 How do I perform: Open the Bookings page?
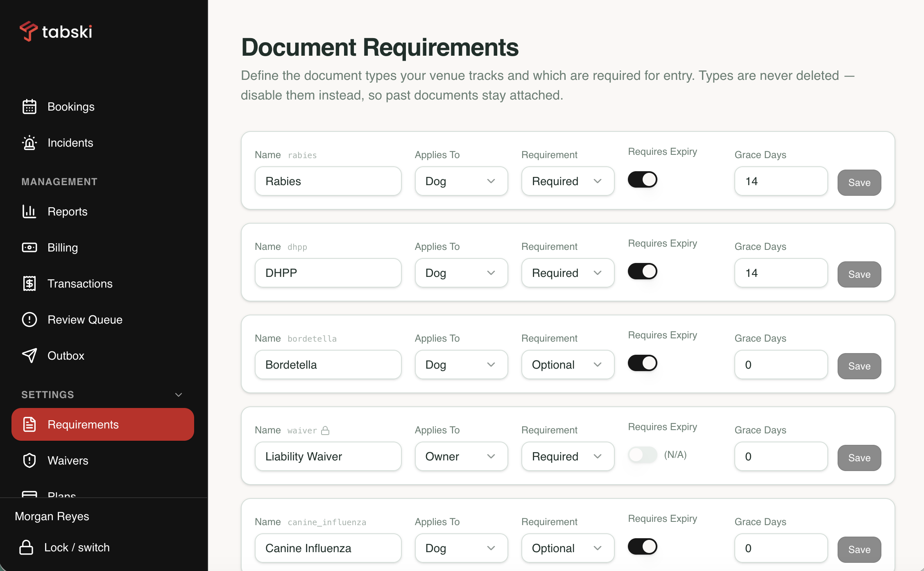click(x=103, y=106)
